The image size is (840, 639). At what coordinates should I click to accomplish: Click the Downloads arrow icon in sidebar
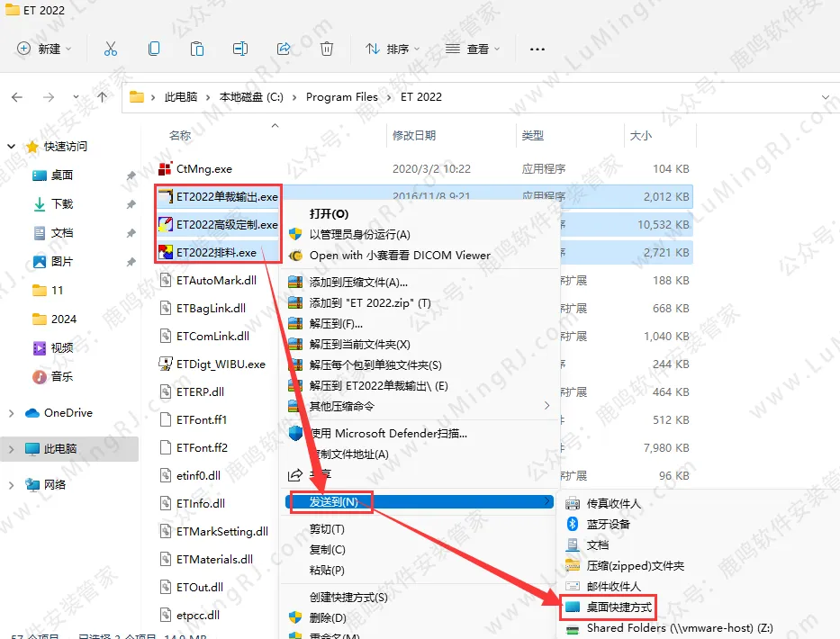(x=40, y=204)
